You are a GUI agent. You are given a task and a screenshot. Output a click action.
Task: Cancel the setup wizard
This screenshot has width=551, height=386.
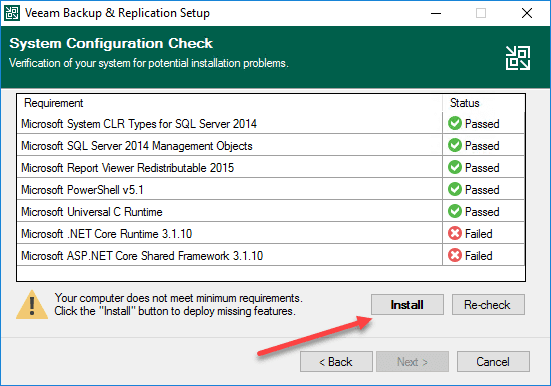coord(493,361)
